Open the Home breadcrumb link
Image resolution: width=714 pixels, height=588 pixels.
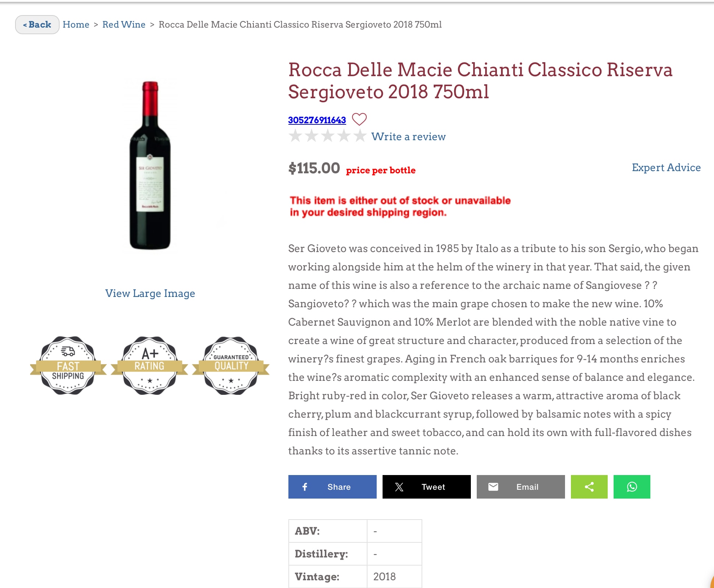click(x=76, y=25)
